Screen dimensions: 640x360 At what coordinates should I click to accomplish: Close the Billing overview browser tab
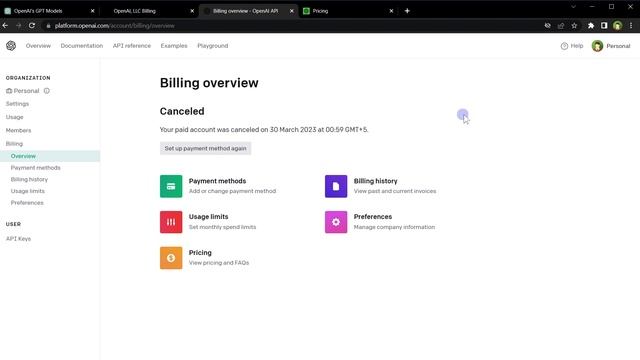[291, 11]
